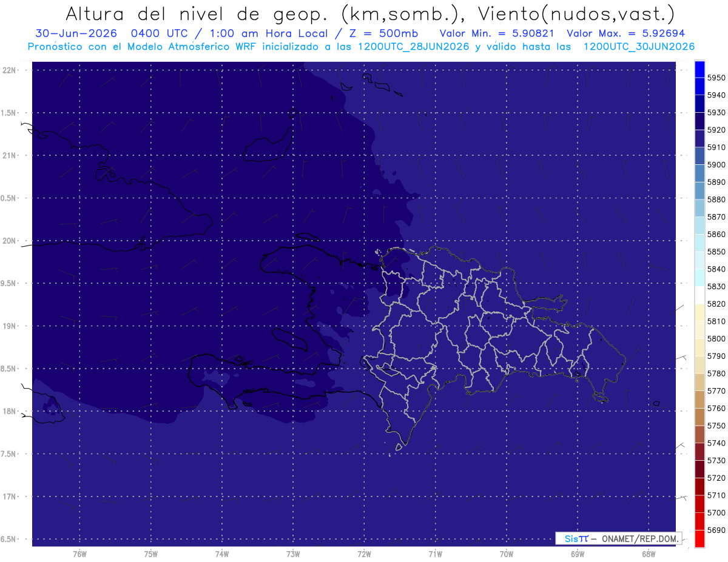
Task: Click the legend swatch between 5910 and 5920
Action: coord(699,139)
